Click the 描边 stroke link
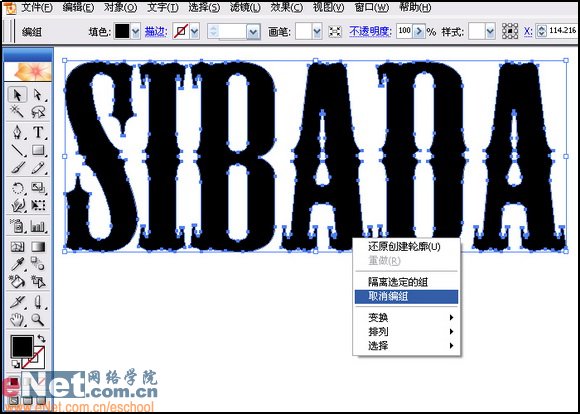 coord(155,32)
